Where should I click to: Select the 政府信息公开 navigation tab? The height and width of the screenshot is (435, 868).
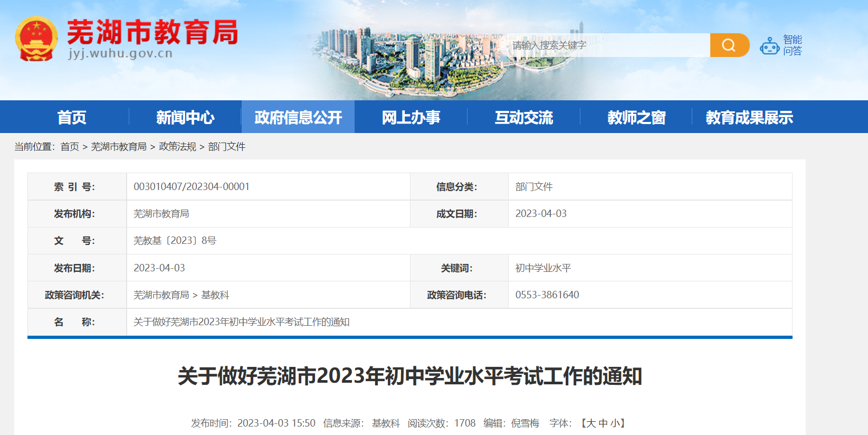point(298,117)
